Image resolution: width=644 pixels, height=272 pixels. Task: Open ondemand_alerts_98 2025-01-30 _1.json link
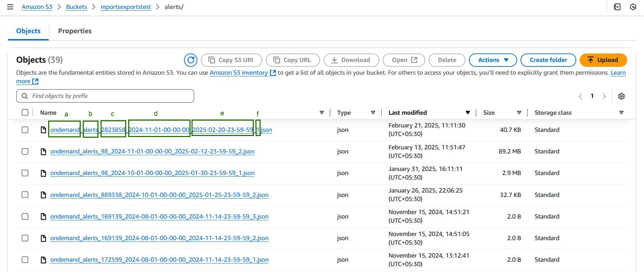[x=152, y=173]
